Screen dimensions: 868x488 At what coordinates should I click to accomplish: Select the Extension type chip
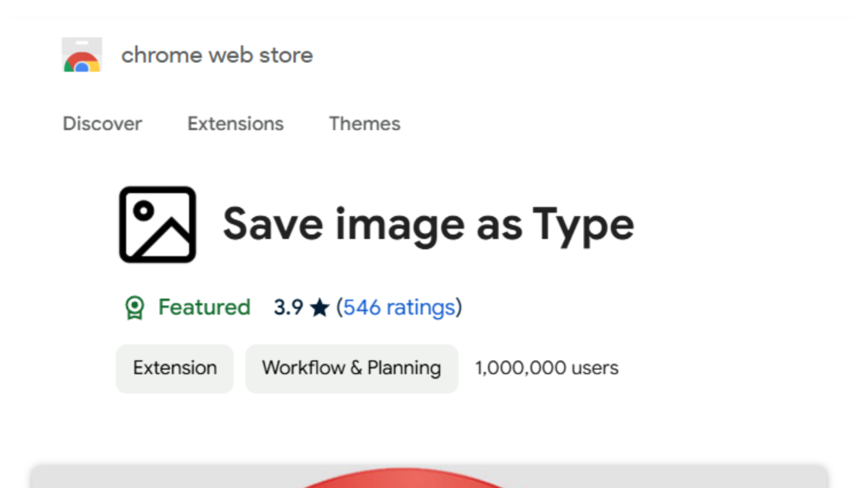tap(174, 368)
